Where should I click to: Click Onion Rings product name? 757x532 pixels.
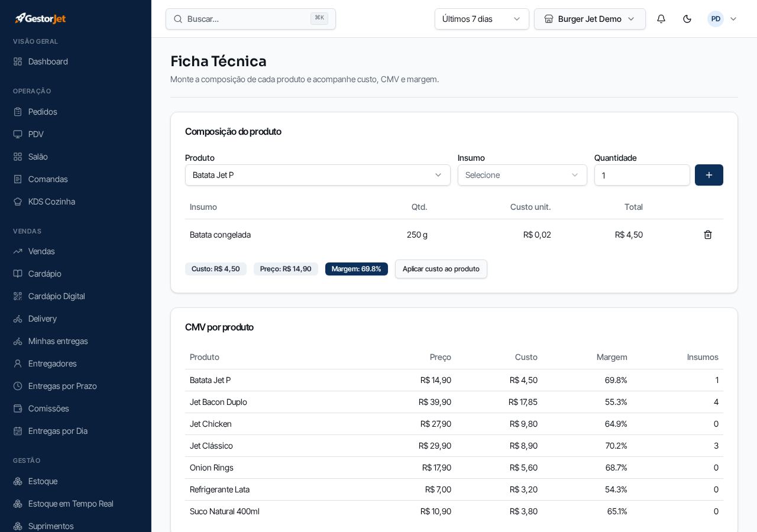point(212,468)
